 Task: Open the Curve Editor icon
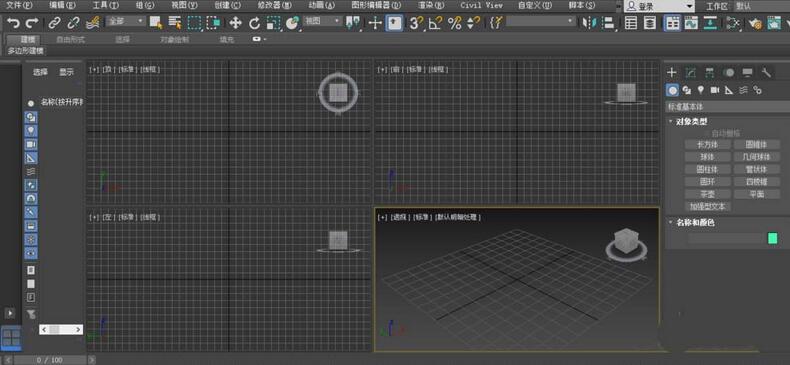[x=691, y=23]
